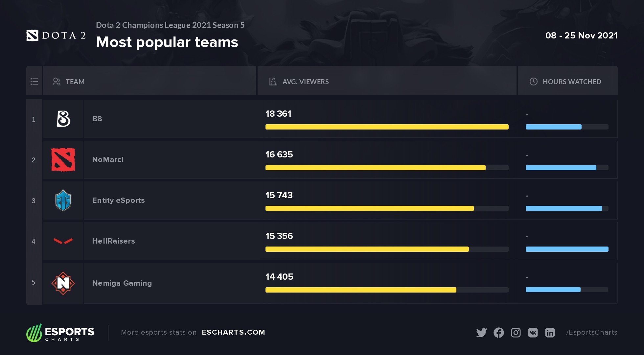Sort by the TEAM column header
The image size is (644, 355).
tap(75, 82)
